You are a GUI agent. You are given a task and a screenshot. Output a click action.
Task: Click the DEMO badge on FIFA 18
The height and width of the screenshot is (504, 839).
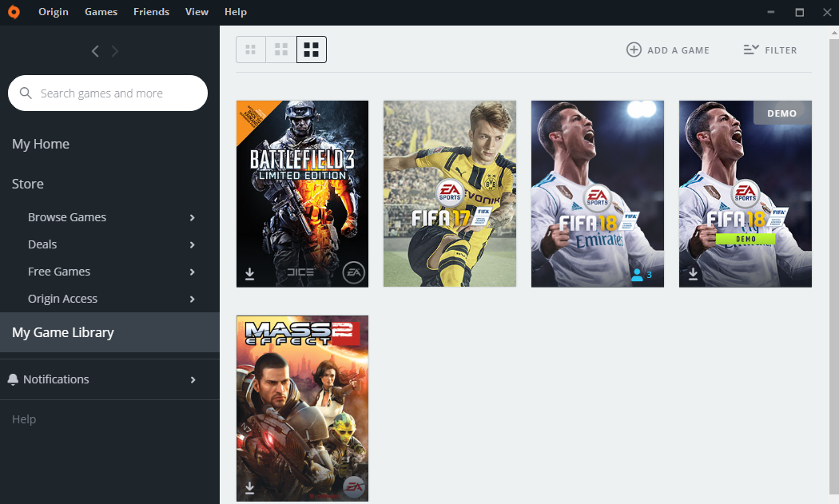(782, 113)
